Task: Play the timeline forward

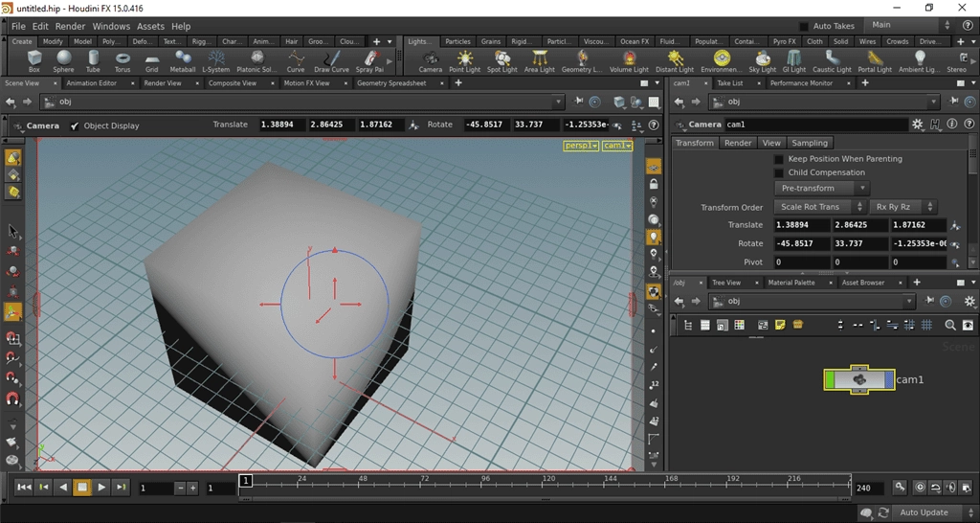Action: [x=101, y=488]
